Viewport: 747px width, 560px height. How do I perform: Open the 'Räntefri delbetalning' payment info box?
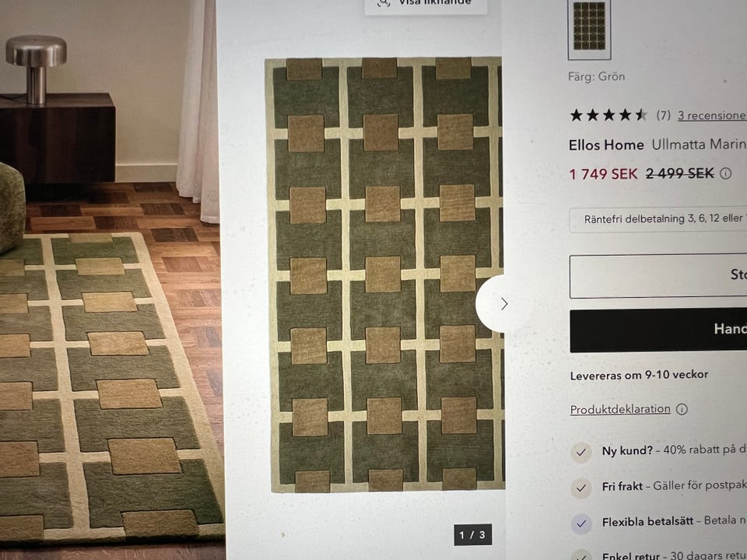click(658, 219)
